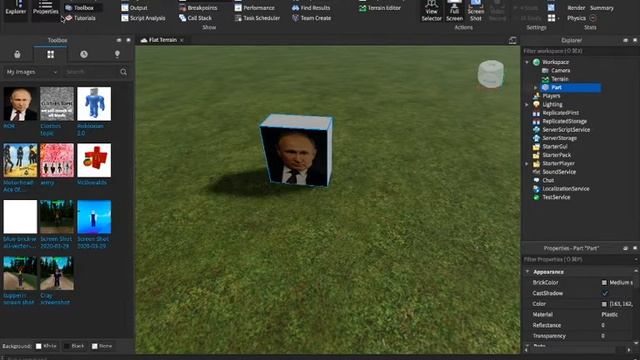
Task: Collapse the Appearance properties section
Action: [527, 271]
